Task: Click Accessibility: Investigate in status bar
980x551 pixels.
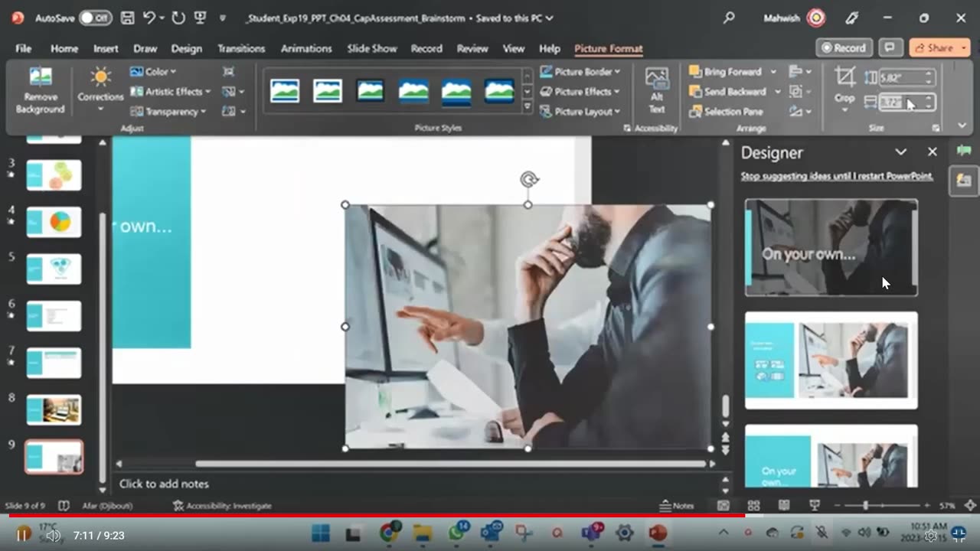Action: (222, 506)
